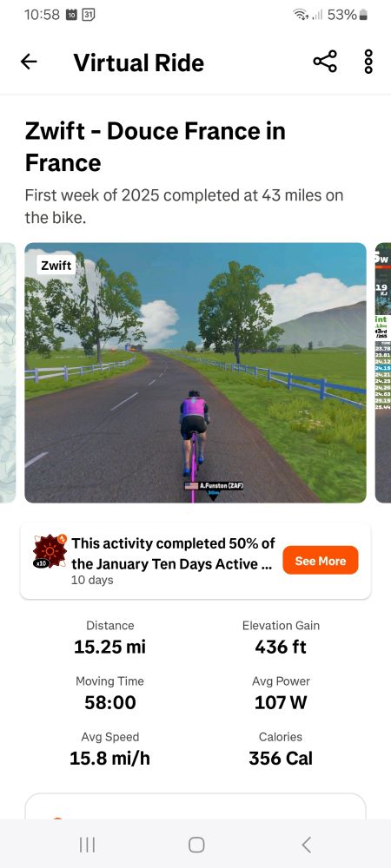The image size is (391, 868).
Task: Tap the Android recent apps button
Action: click(x=87, y=845)
